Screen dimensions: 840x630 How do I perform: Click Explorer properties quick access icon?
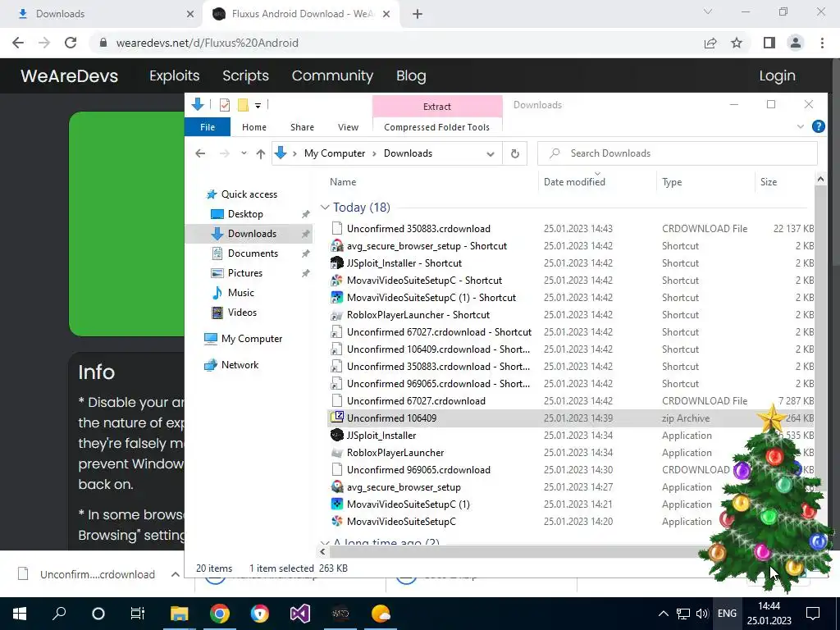pyautogui.click(x=225, y=105)
